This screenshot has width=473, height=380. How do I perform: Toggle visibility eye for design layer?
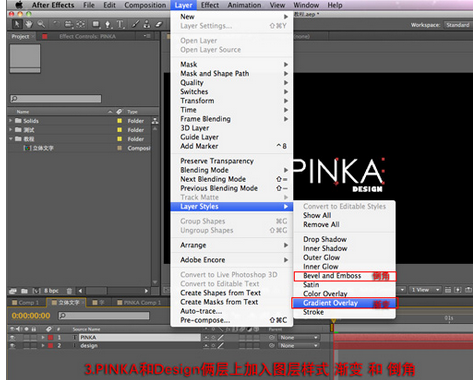[x=13, y=346]
